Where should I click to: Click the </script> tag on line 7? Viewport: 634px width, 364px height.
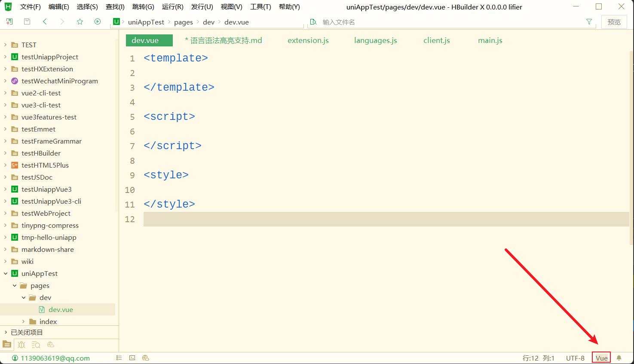[x=172, y=146]
